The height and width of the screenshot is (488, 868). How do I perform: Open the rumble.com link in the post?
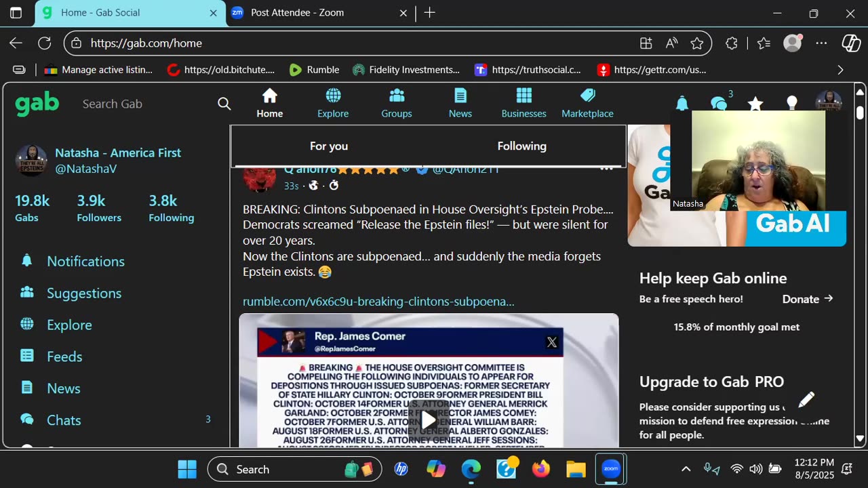pyautogui.click(x=378, y=302)
